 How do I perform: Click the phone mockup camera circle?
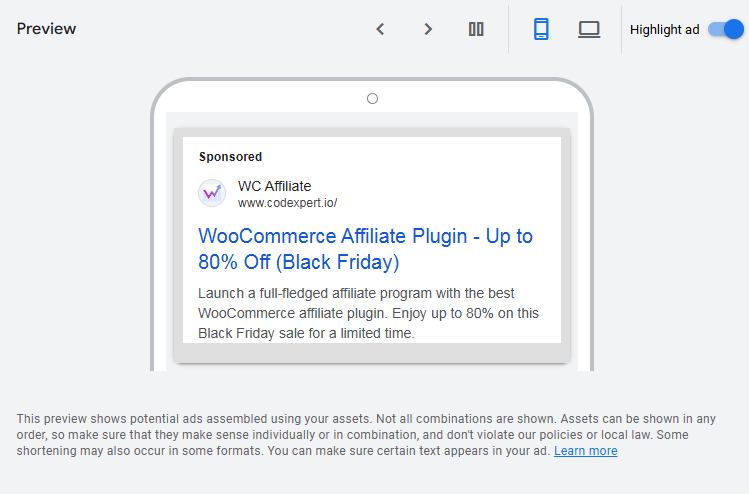coord(372,98)
